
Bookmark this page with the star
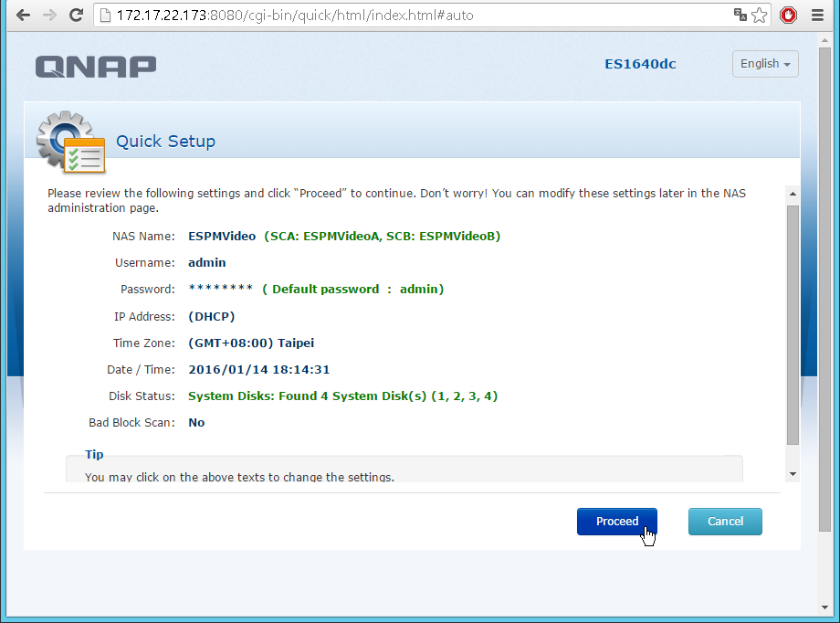tap(760, 16)
